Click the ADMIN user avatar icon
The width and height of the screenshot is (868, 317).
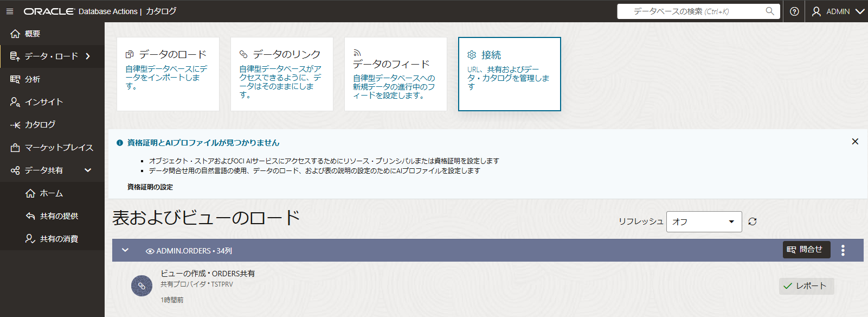816,11
